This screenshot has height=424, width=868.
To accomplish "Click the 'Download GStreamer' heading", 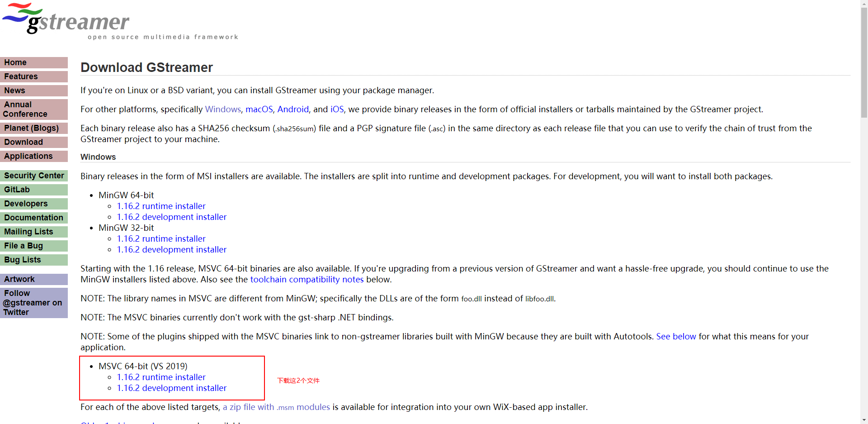I will (146, 67).
